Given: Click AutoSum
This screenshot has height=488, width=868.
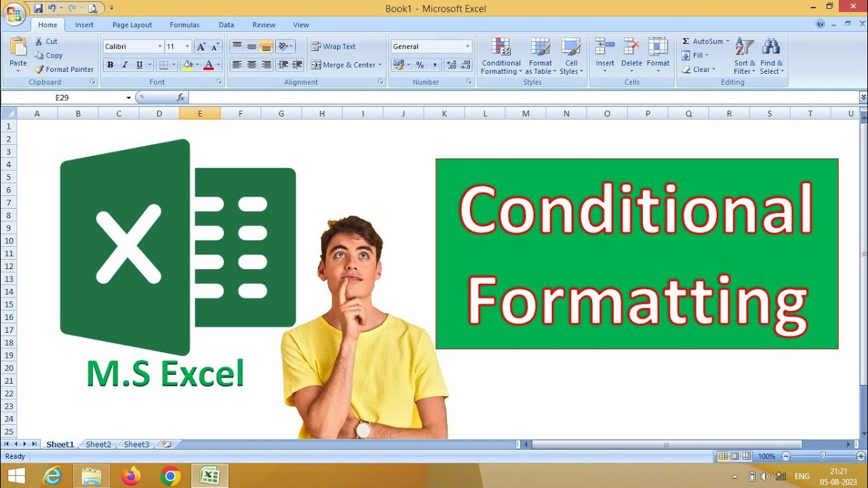Looking at the screenshot, I should 703,41.
